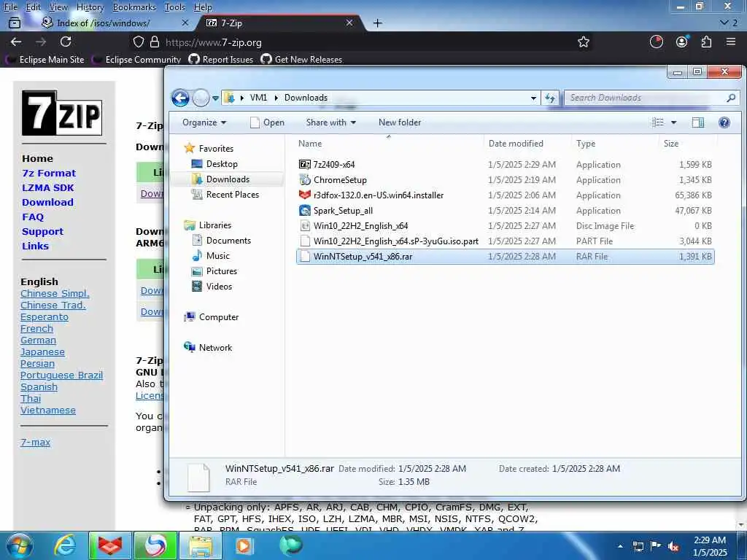The image size is (747, 560).
Task: Open the browser account profile icon
Action: pos(682,42)
